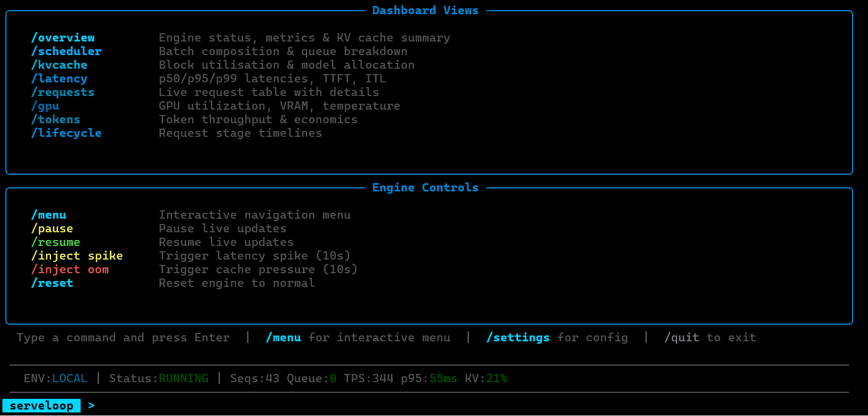Click 'Batch composition & queue breakdown' description
This screenshot has width=868, height=416.
point(283,52)
